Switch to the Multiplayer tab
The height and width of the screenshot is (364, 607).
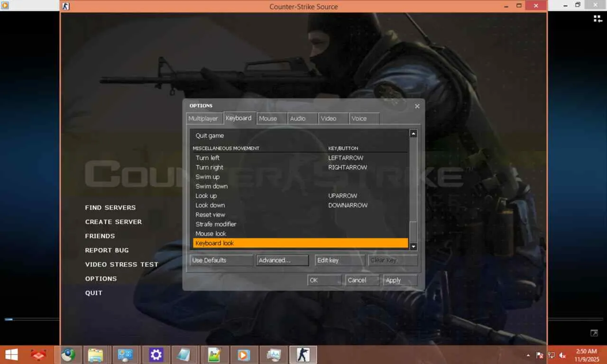point(203,118)
